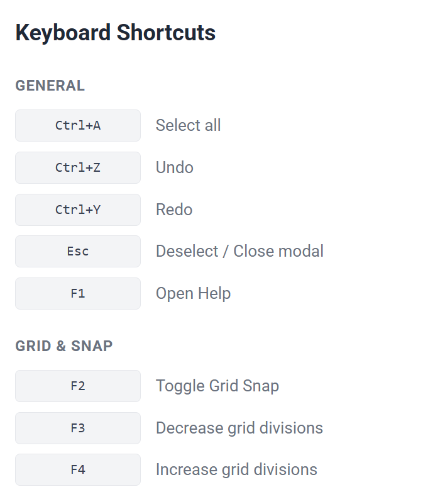Select the Ctrl+Y key badge
Image resolution: width=423 pixels, height=504 pixels.
point(78,210)
